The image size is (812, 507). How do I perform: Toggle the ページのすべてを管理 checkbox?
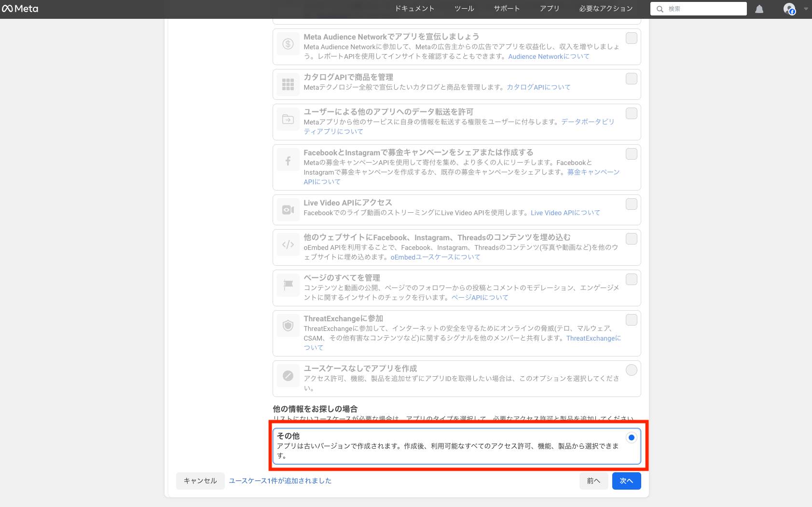[631, 279]
